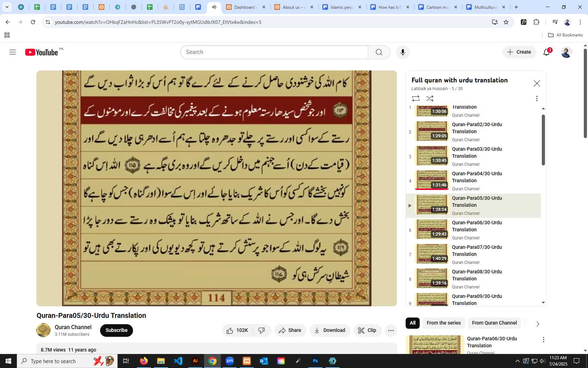Show more filter chips with the arrow
This screenshot has width=588, height=368.
click(538, 323)
